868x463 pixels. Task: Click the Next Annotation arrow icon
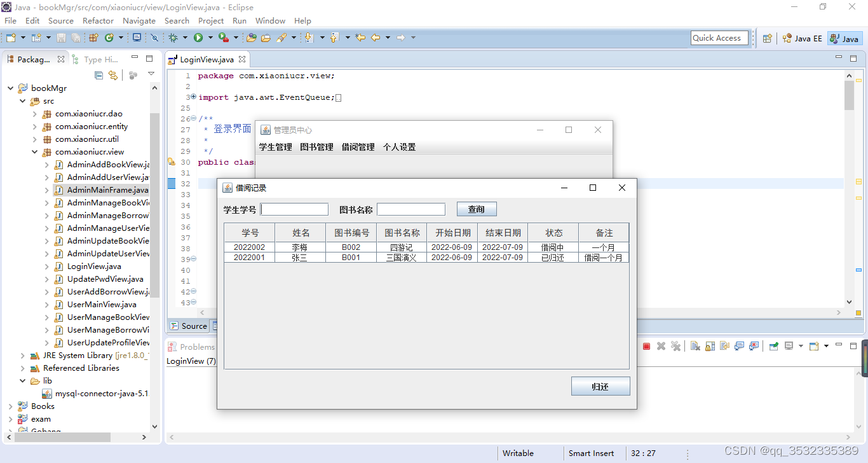pyautogui.click(x=309, y=38)
